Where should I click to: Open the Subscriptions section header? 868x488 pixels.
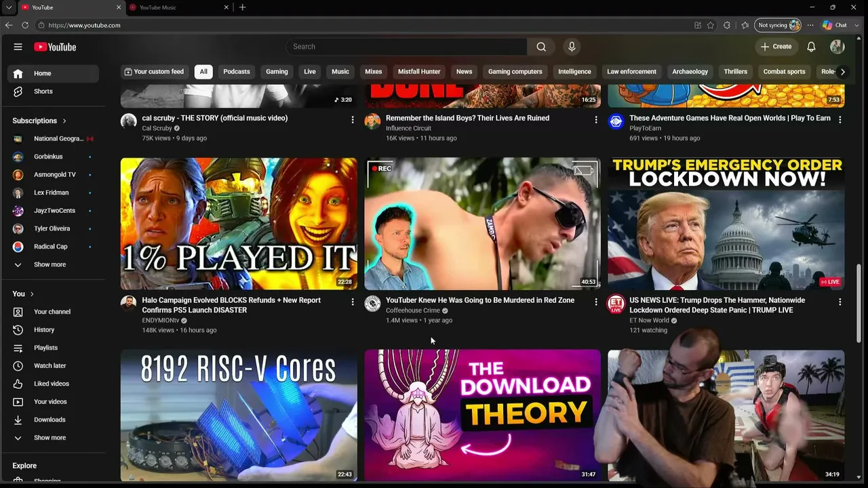(x=39, y=121)
